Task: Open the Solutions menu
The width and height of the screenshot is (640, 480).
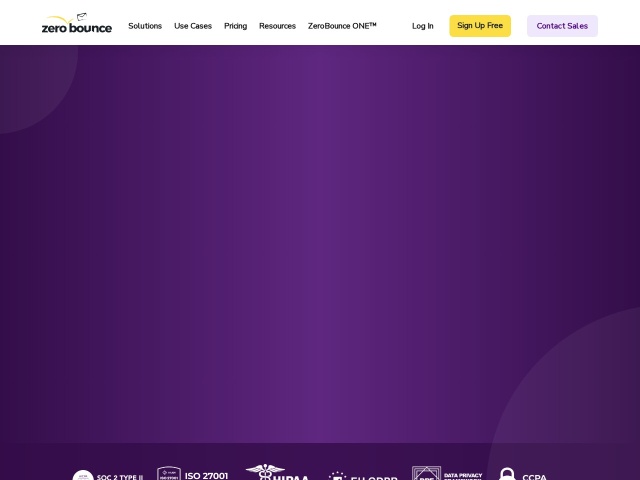Action: pos(145,26)
